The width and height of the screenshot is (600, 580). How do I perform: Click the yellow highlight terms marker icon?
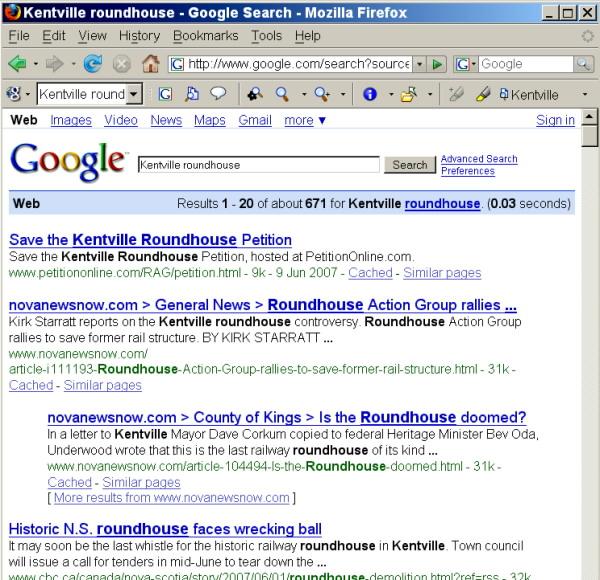pos(483,94)
